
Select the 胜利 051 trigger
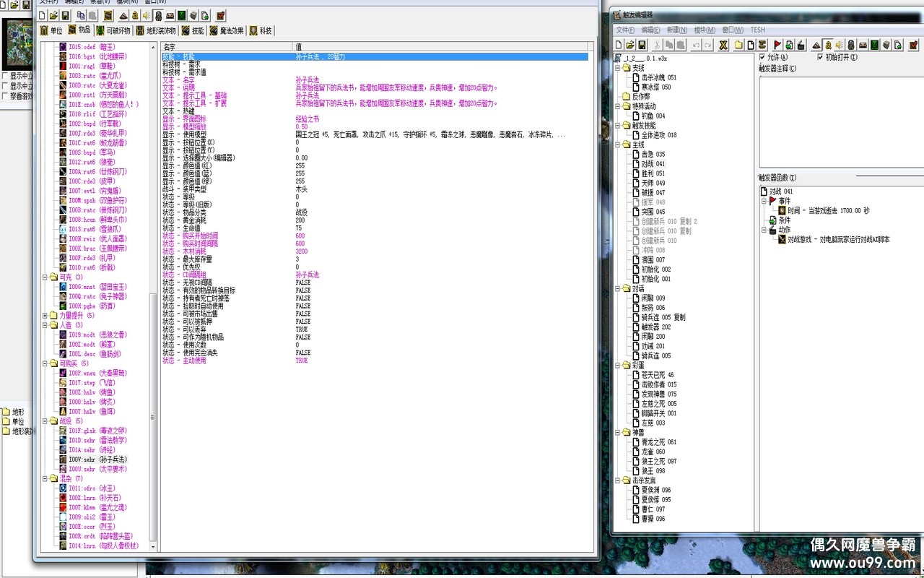click(x=653, y=173)
